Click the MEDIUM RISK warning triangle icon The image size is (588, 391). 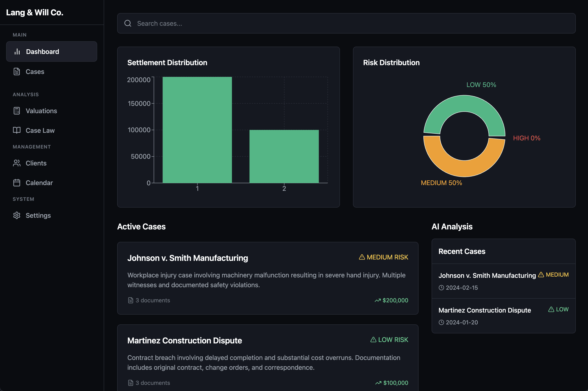(362, 257)
